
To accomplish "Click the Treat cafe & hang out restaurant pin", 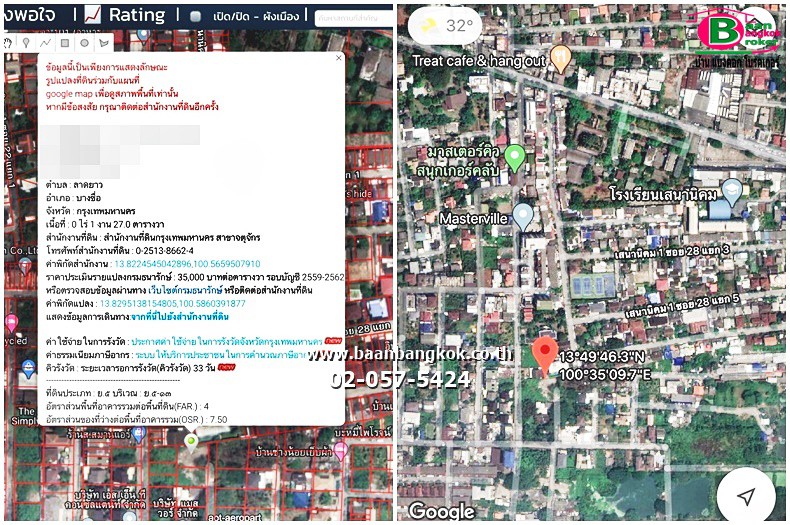I will pyautogui.click(x=560, y=58).
